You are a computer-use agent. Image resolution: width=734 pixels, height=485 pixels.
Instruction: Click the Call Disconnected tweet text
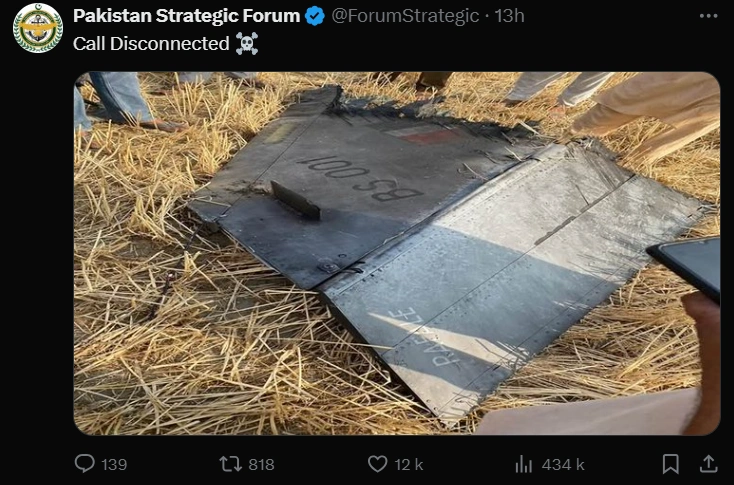(x=151, y=44)
